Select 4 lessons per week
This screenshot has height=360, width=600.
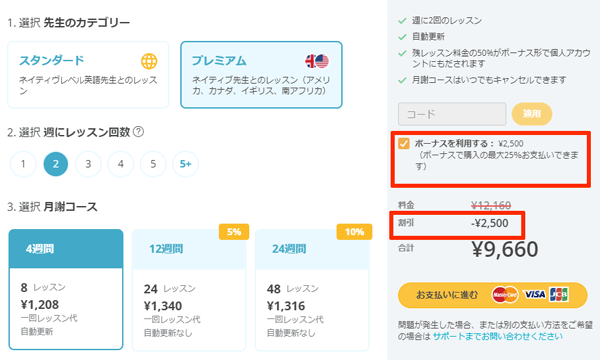coord(121,164)
